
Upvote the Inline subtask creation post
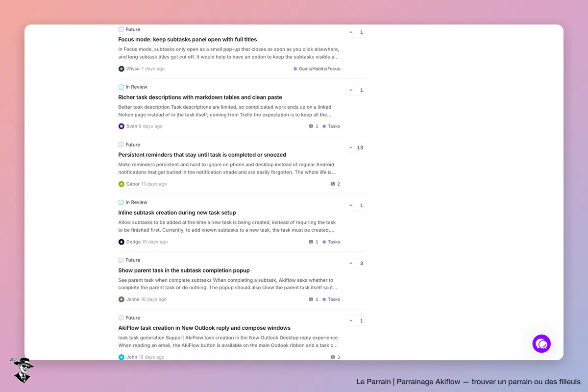coord(356,205)
